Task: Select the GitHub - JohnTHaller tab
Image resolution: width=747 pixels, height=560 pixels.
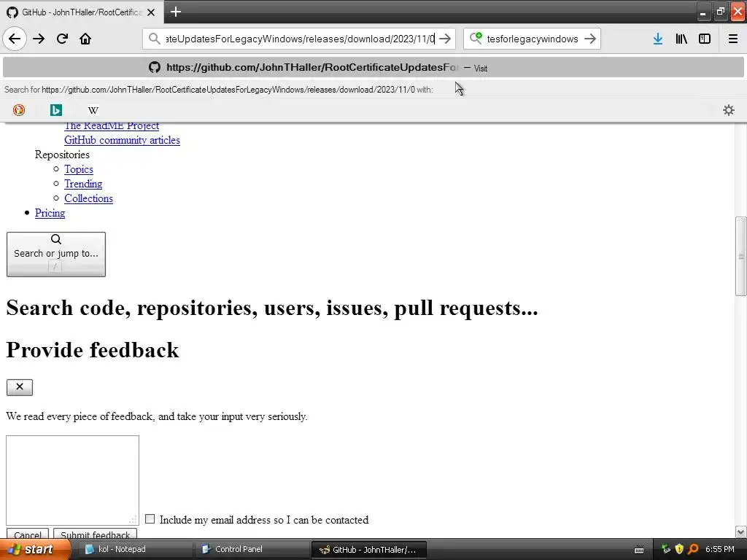Action: coord(82,12)
